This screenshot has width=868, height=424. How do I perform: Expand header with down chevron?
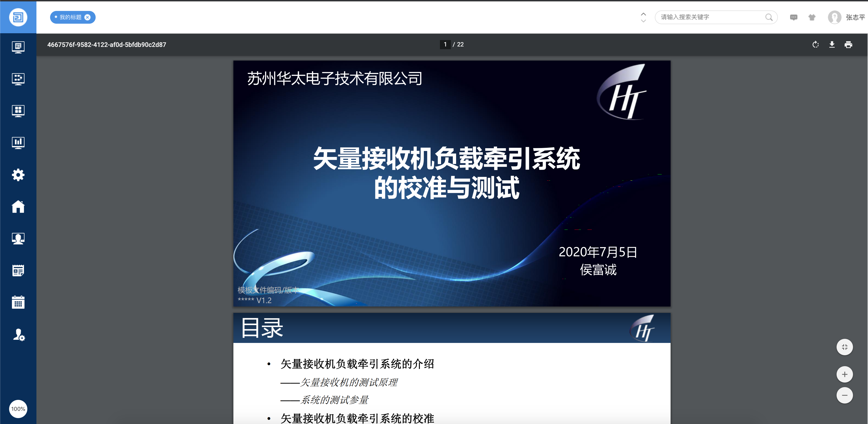pos(643,21)
